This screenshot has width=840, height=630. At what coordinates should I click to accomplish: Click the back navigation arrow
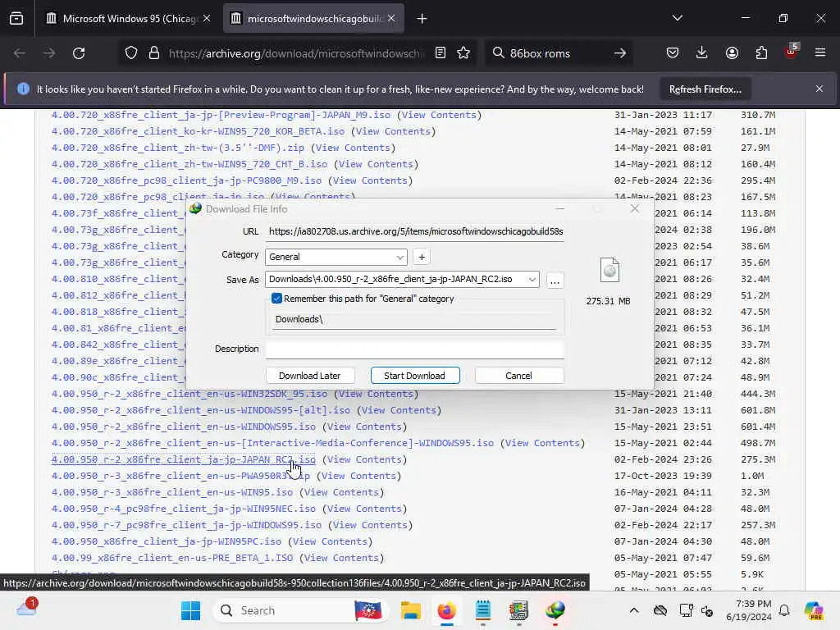click(20, 53)
